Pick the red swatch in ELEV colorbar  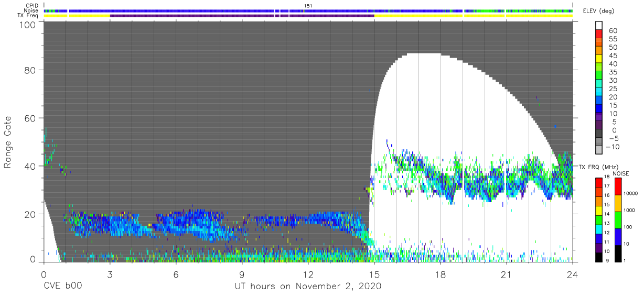pos(600,33)
